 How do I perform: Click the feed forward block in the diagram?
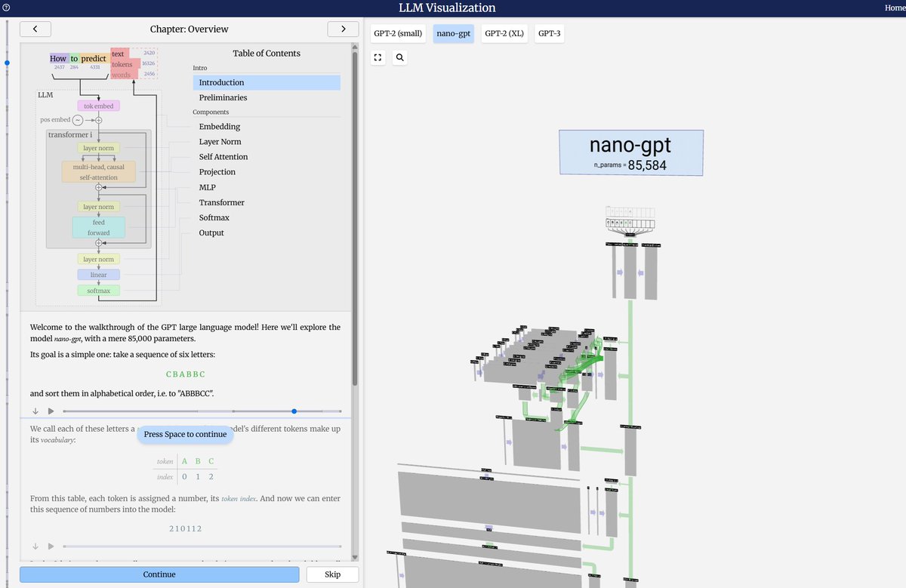pyautogui.click(x=98, y=227)
